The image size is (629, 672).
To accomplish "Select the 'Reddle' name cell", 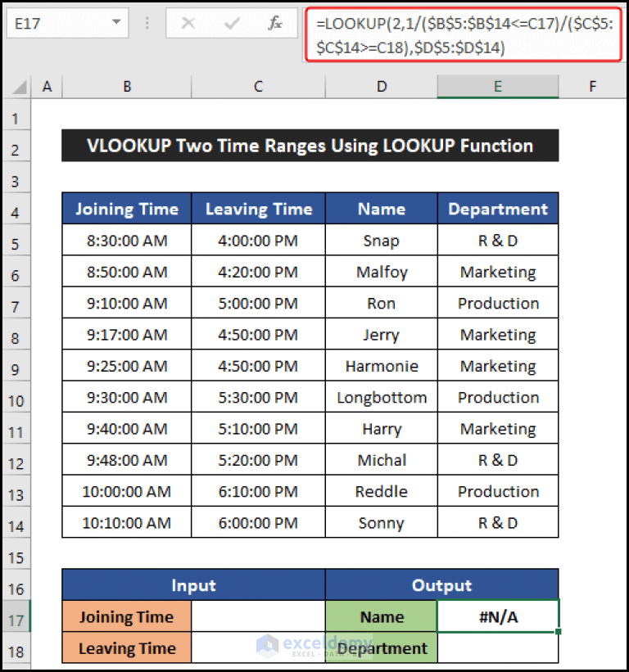I will pyautogui.click(x=381, y=491).
